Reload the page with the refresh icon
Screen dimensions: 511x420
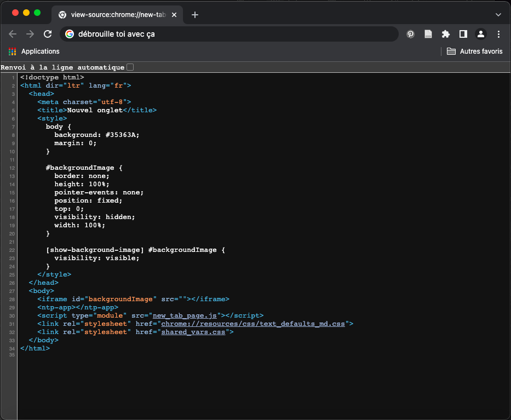click(x=48, y=34)
